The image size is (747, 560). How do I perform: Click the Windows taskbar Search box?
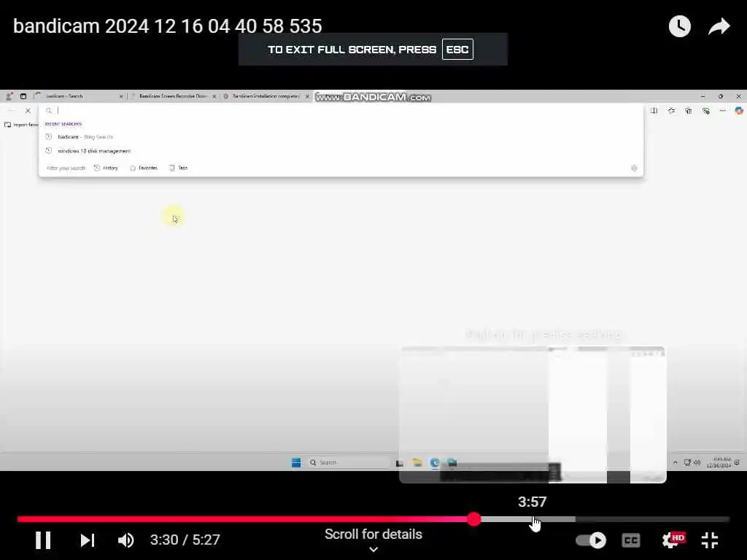[349, 462]
